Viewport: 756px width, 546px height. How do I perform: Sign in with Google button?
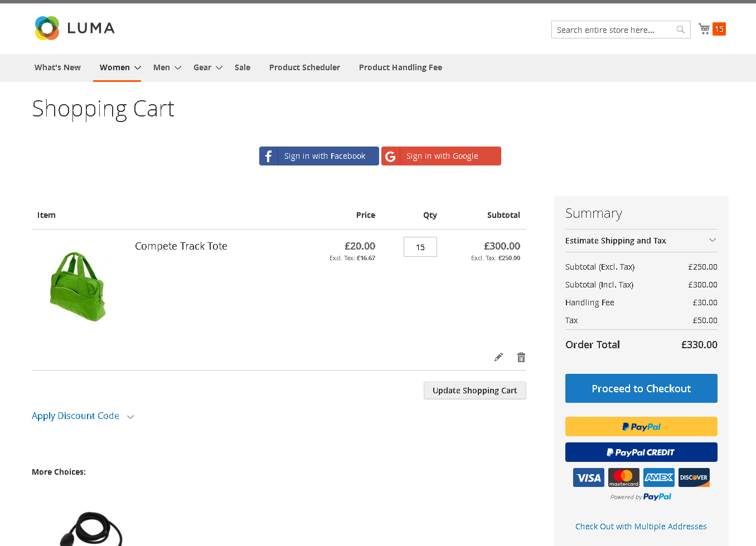pos(441,156)
